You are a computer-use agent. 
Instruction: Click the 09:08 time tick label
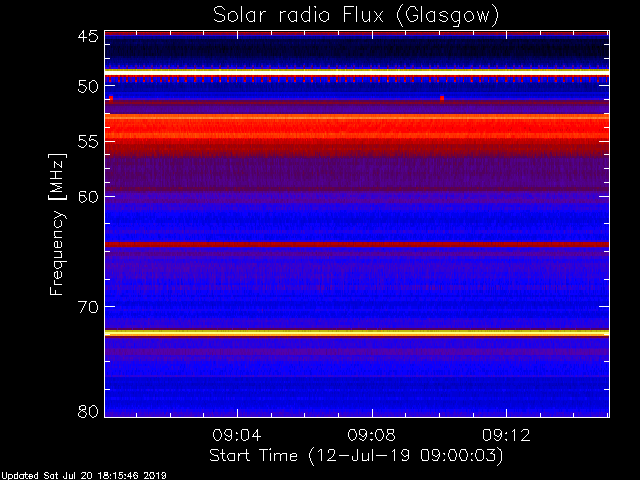[x=371, y=435]
